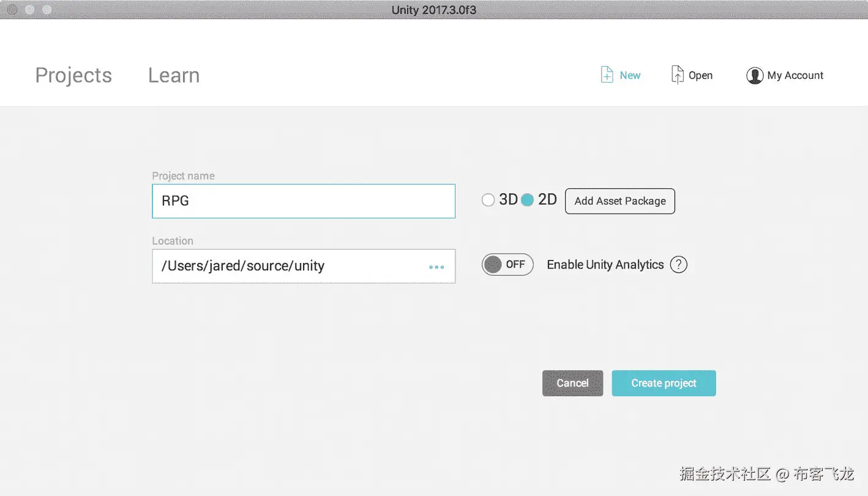Click the New project document icon
Image resolution: width=868 pixels, height=496 pixels.
[607, 75]
